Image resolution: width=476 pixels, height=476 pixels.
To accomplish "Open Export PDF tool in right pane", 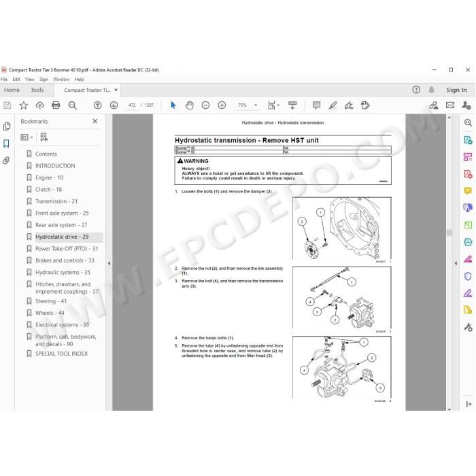I will click(468, 140).
